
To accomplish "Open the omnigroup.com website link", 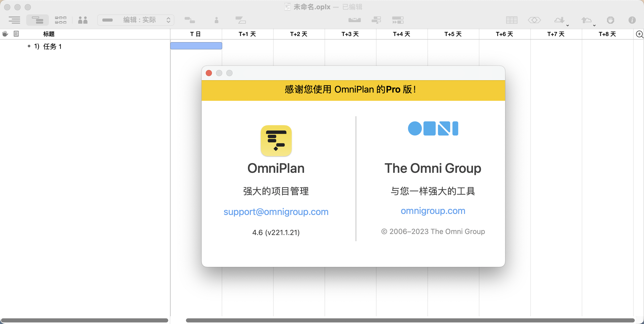I will [433, 211].
